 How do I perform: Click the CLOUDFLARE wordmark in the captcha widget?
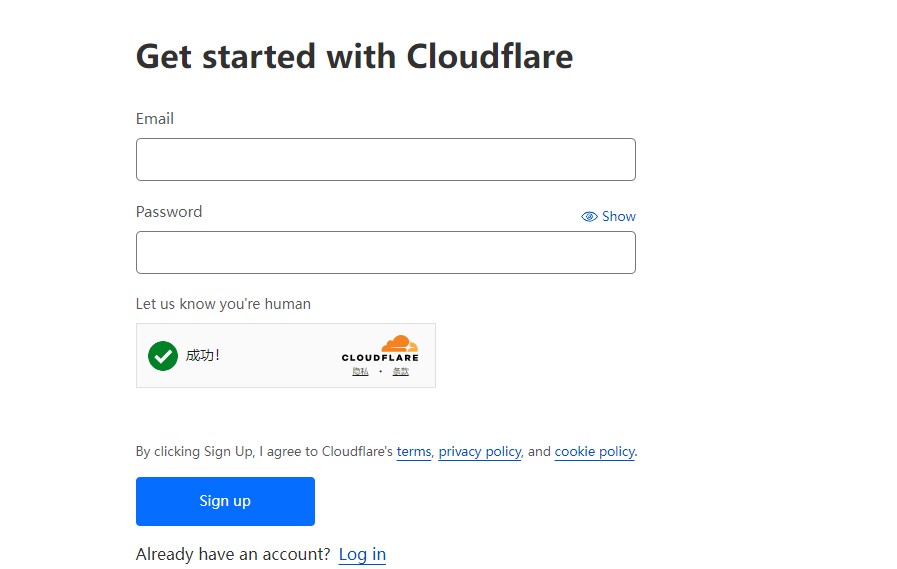(x=380, y=358)
